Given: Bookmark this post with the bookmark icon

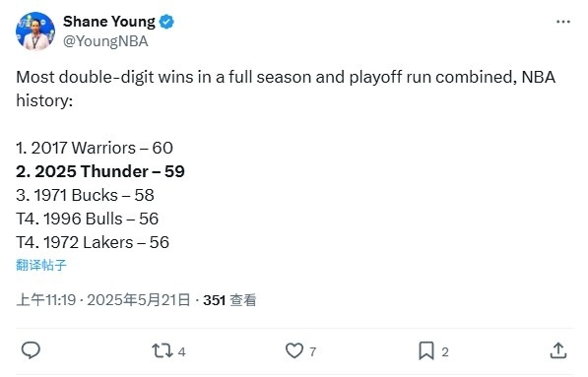Looking at the screenshot, I should [426, 351].
